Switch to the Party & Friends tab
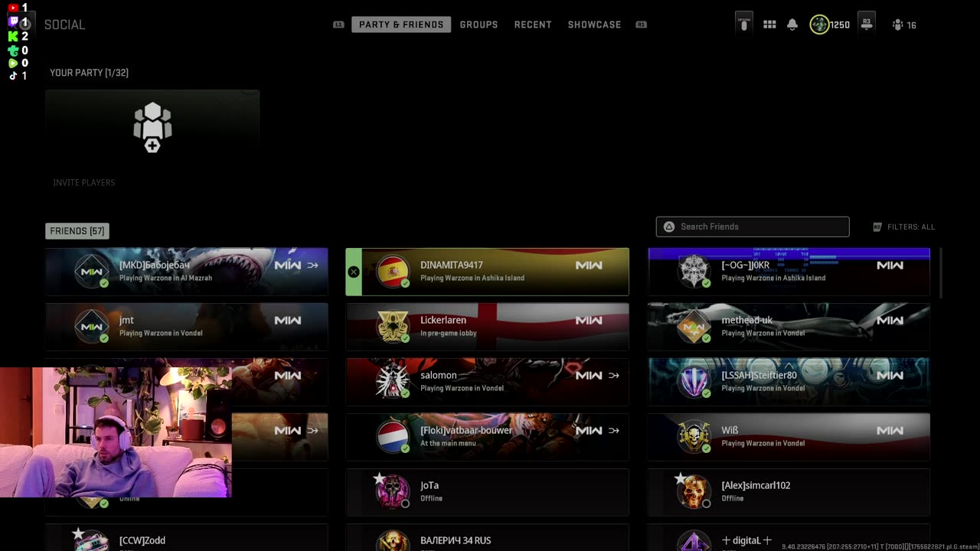Screen dimensions: 980x551 tap(401, 24)
